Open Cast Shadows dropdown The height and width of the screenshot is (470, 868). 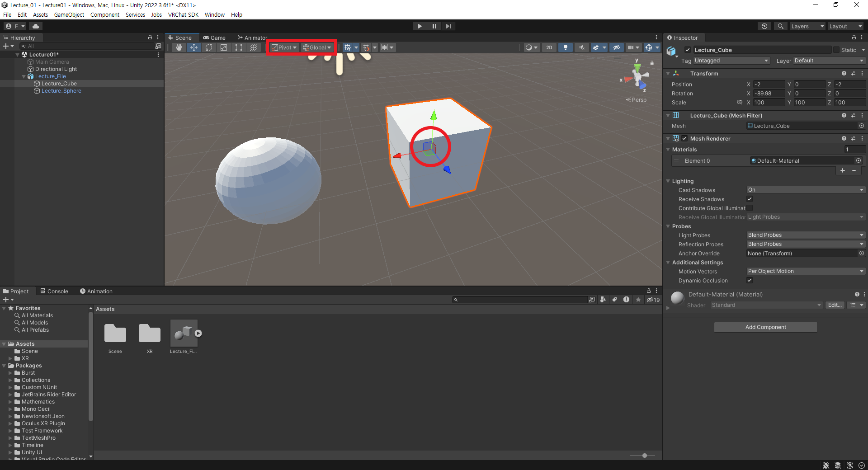(806, 190)
